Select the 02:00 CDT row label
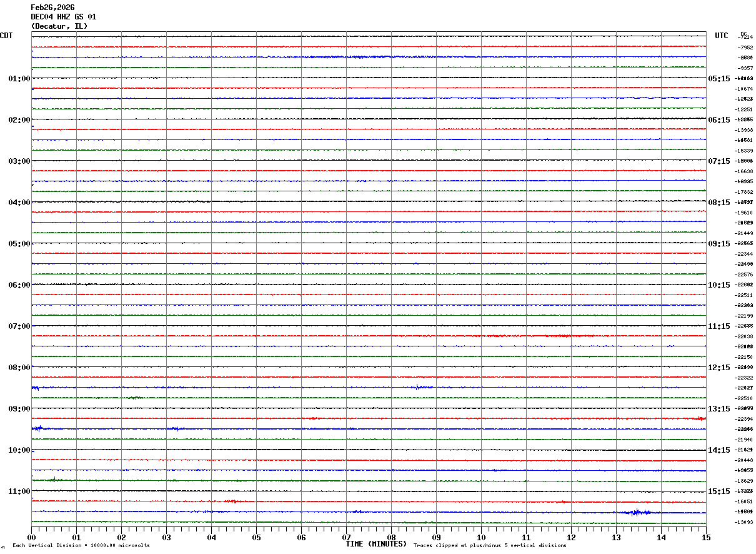 coord(19,119)
